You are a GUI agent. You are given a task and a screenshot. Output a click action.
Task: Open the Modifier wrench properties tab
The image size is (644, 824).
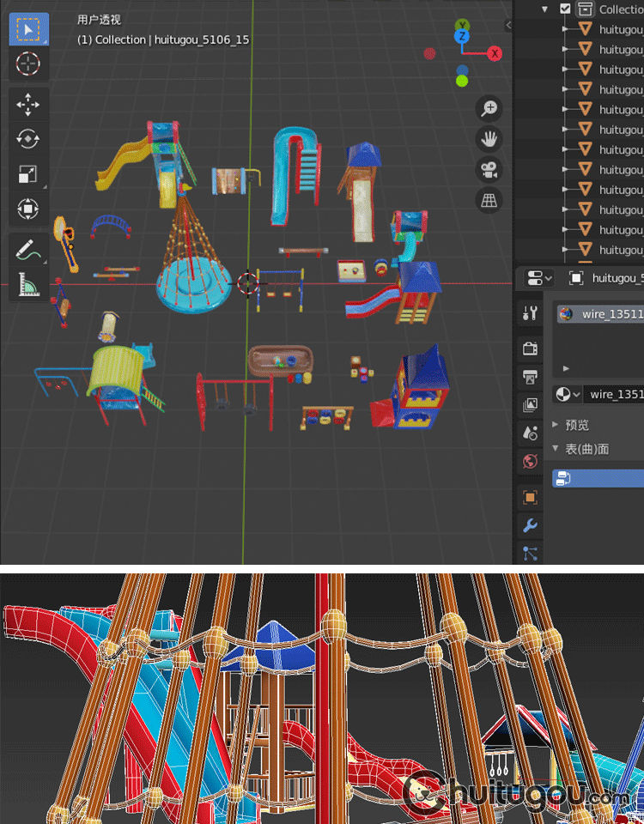tap(530, 525)
